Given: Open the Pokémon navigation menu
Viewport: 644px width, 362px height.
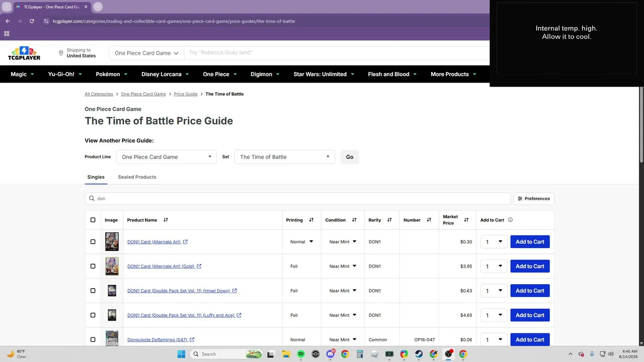Looking at the screenshot, I should point(112,74).
